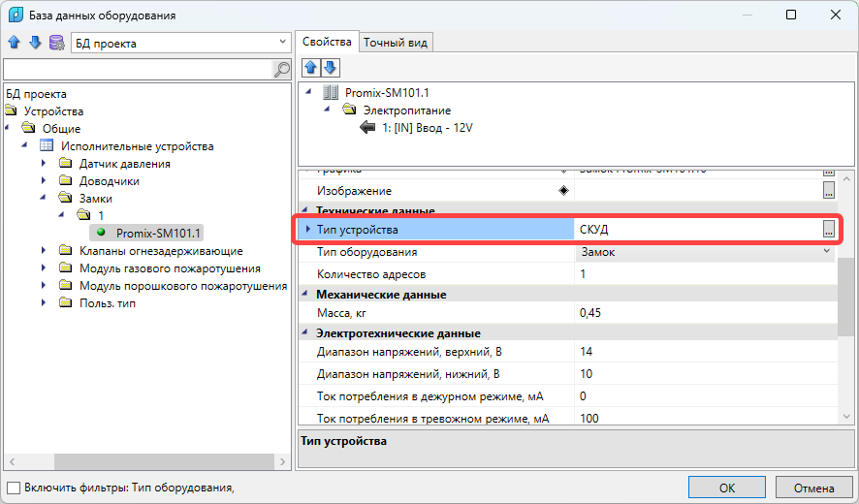This screenshot has height=504, width=859.
Task: Expand Модуль газового пожаротушения folder
Action: coord(44,268)
